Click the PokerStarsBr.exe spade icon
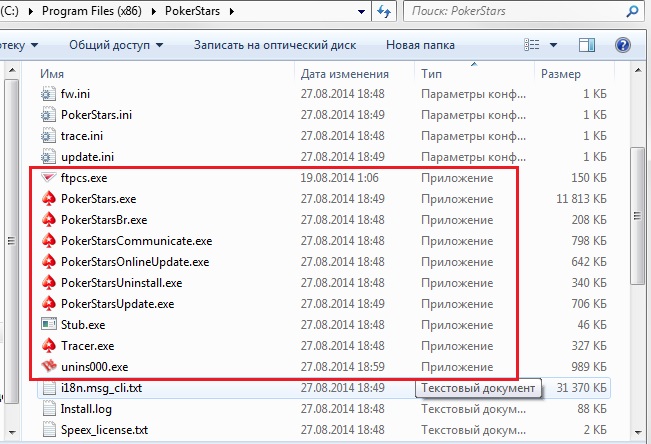The height and width of the screenshot is (444, 651). 49,220
